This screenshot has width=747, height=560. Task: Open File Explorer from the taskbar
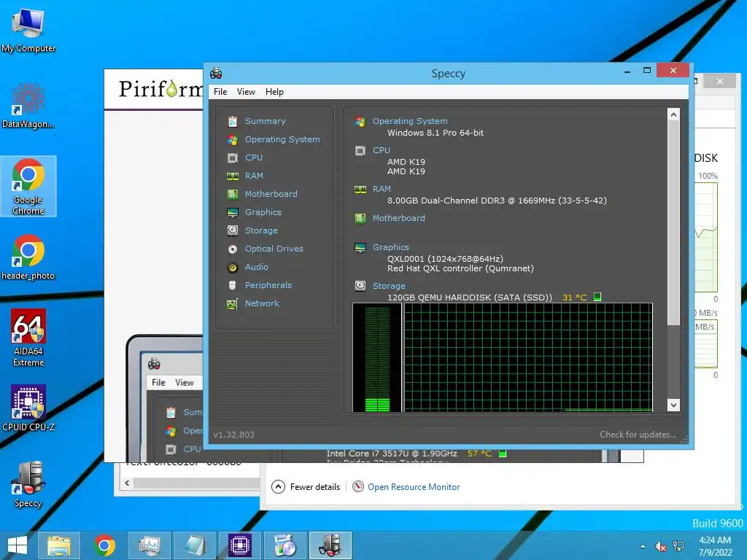pos(58,545)
